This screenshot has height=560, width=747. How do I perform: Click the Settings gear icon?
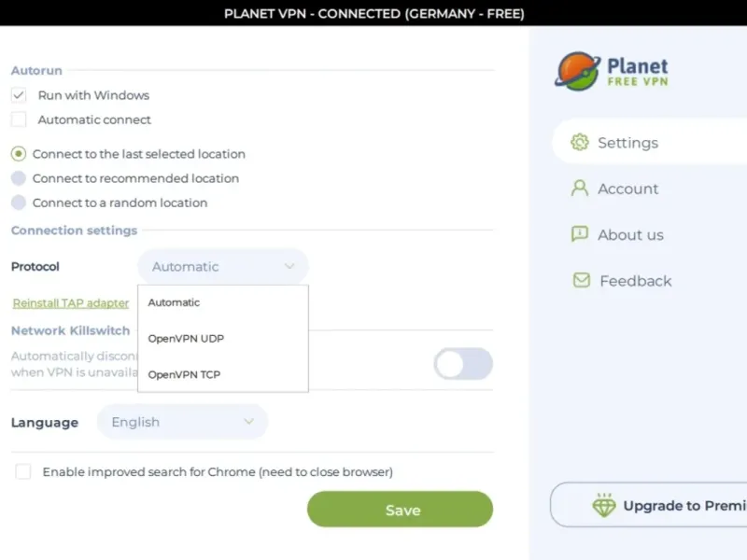pyautogui.click(x=579, y=143)
